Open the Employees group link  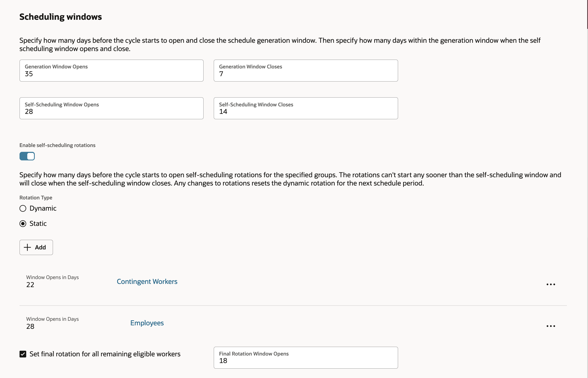click(147, 323)
